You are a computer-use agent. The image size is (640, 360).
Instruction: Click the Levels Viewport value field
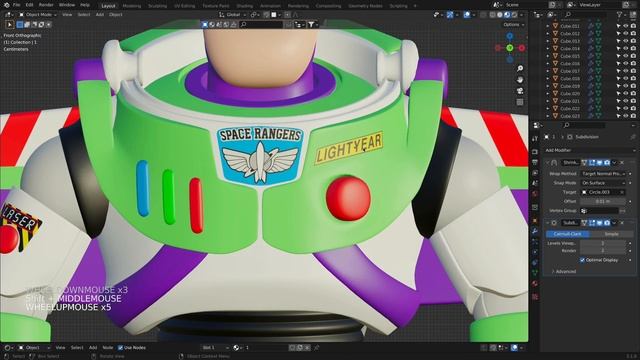click(x=603, y=243)
